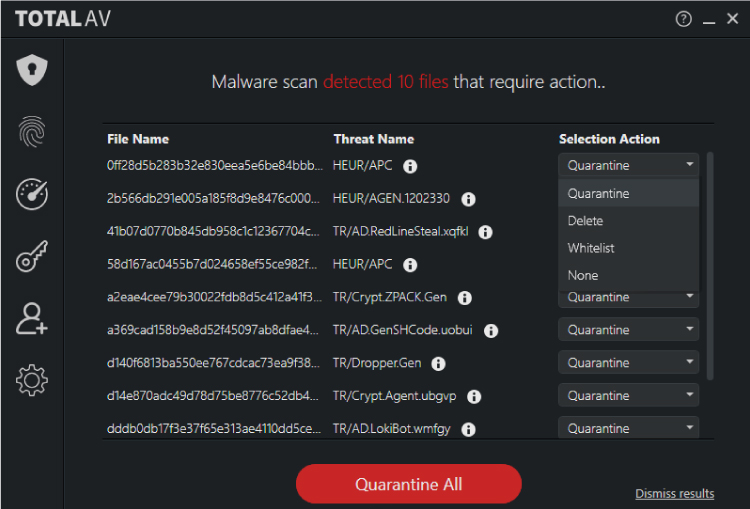The height and width of the screenshot is (509, 750).
Task: Click info icon beside HEUR/AGEN.1202330
Action: (x=468, y=199)
